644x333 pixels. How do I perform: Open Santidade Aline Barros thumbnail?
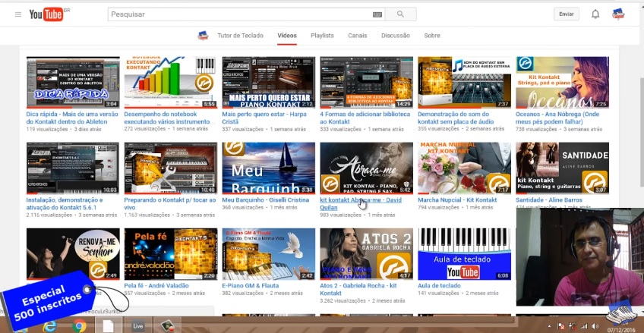pos(562,168)
